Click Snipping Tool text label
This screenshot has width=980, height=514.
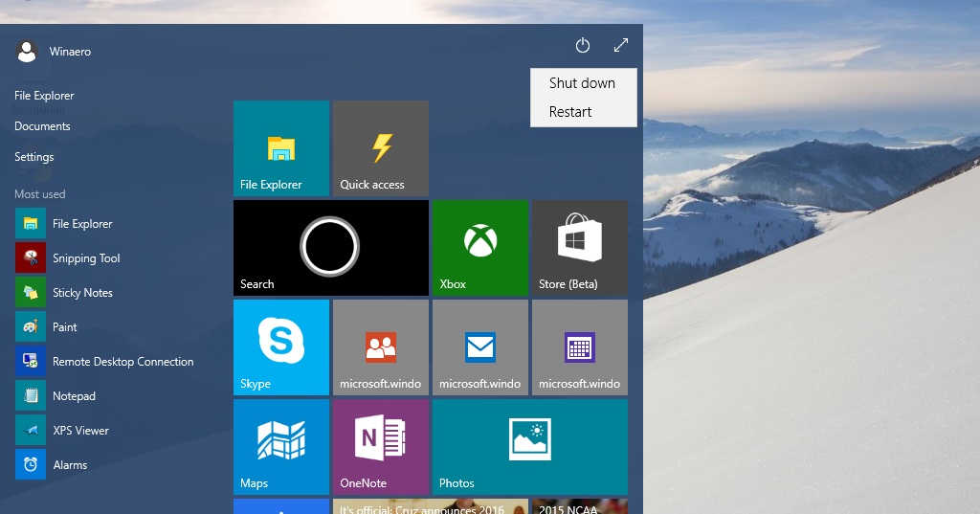click(86, 258)
